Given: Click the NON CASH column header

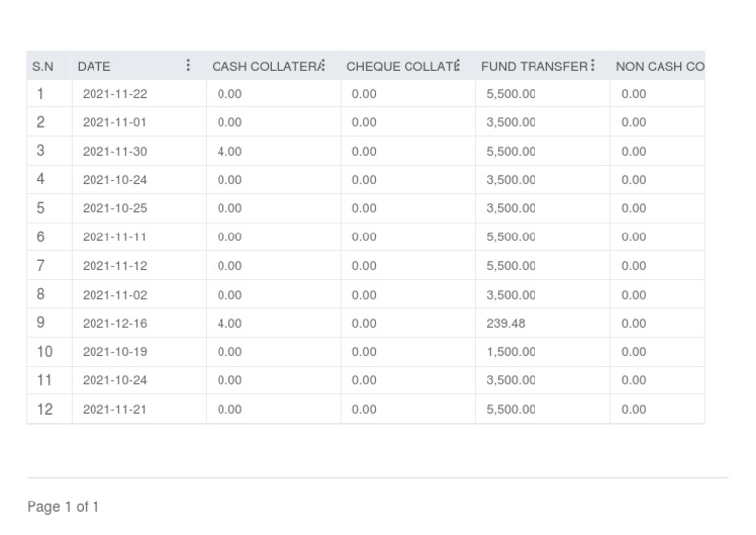Looking at the screenshot, I should point(659,66).
